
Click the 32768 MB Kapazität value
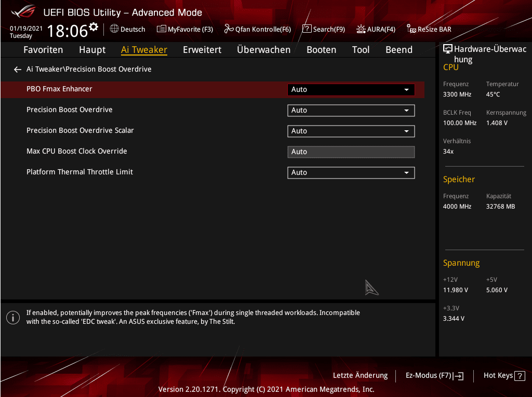click(500, 206)
